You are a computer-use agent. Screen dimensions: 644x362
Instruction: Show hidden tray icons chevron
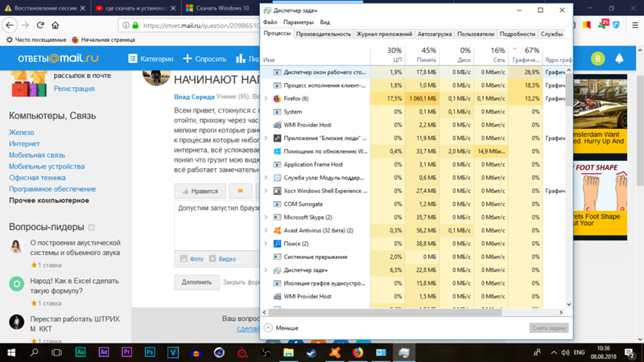[554, 352]
